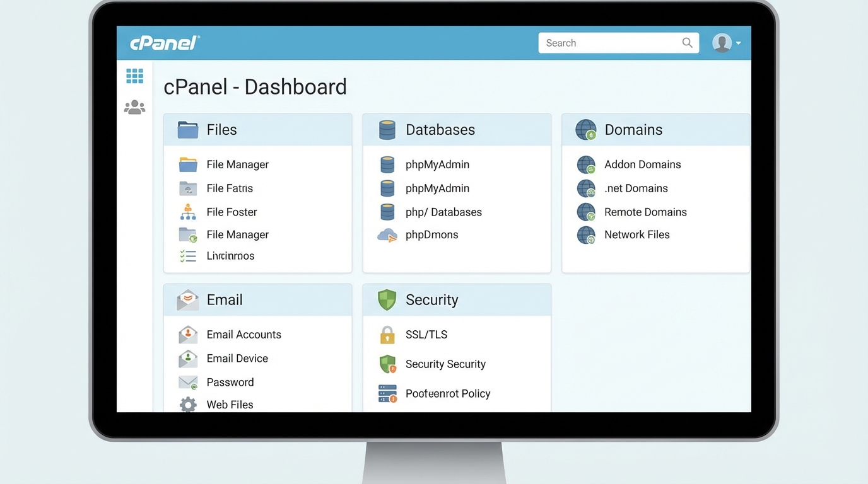Click the phpDmons cloud icon

point(387,234)
